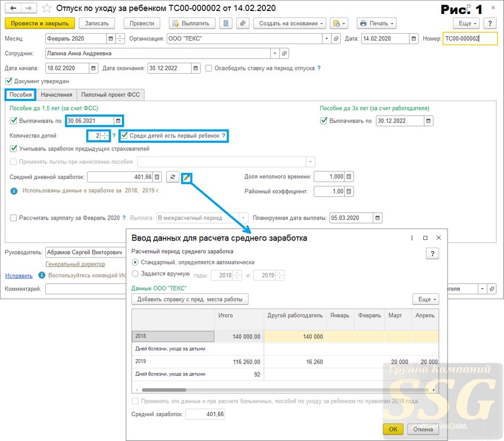Viewport: 504px width, 441px height.
Task: Click the Выплатить button
Action: 192,23
